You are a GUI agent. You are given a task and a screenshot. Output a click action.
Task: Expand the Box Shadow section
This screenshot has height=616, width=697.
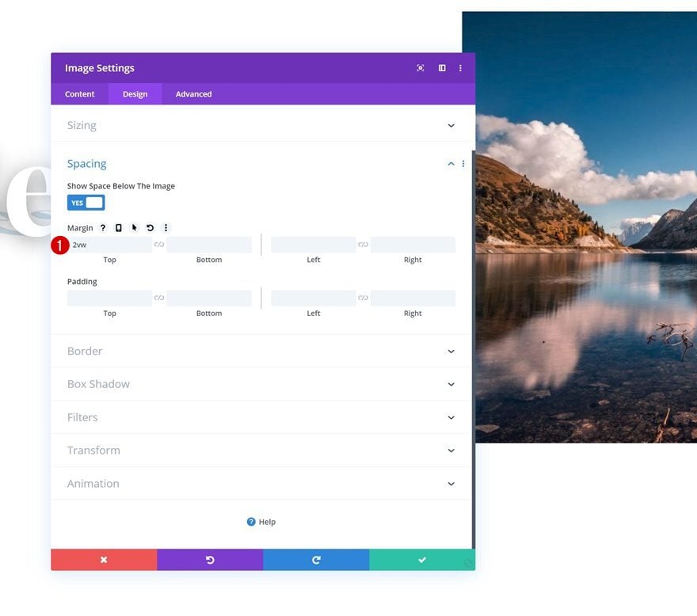tap(261, 384)
